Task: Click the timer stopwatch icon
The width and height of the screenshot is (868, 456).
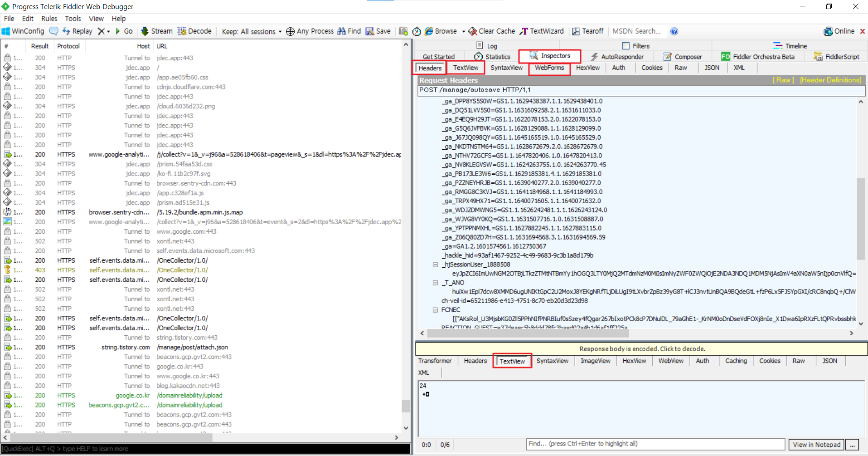Action: (x=417, y=31)
